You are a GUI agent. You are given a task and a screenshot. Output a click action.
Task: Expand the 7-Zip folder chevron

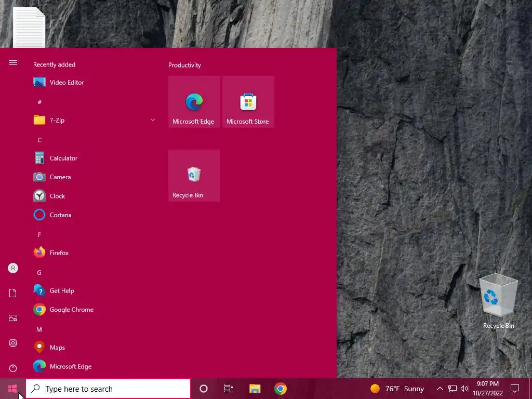[153, 120]
